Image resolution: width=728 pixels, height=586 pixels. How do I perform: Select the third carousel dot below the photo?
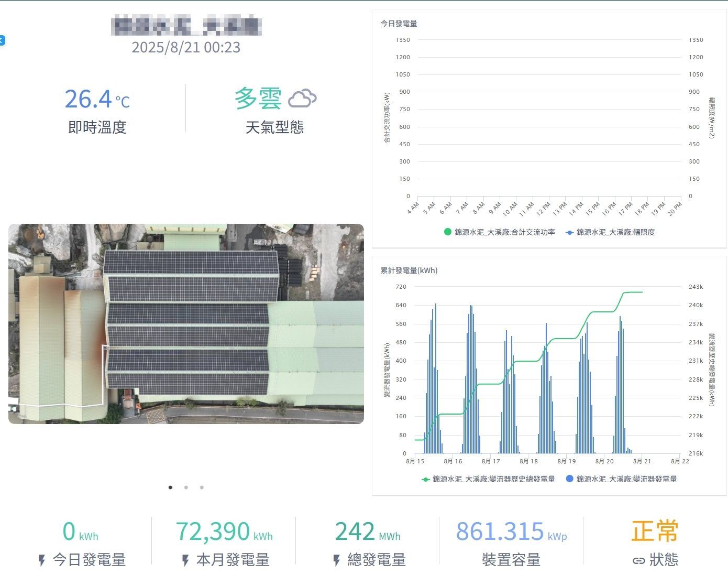tap(201, 487)
